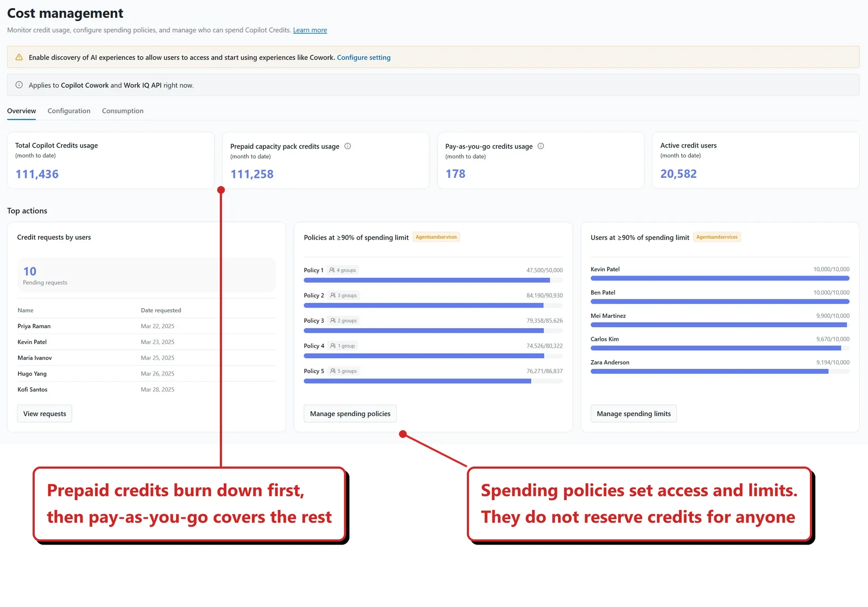Click the Mar 28, 2025 date cell

[x=157, y=389]
